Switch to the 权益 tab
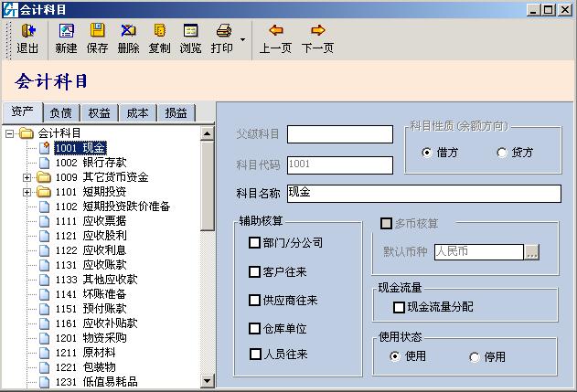 point(100,113)
